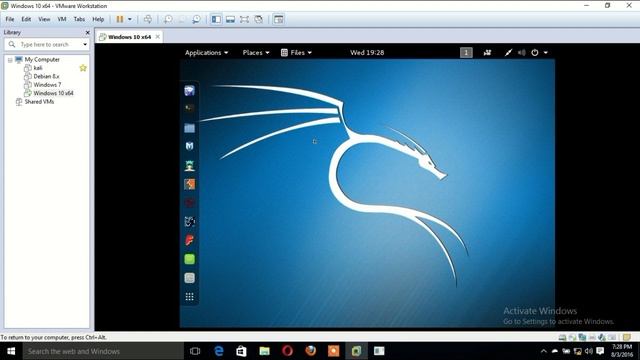Viewport: 640px width, 360px height.
Task: Take a snapshot of the virtual machine
Action: pyautogui.click(x=168, y=19)
